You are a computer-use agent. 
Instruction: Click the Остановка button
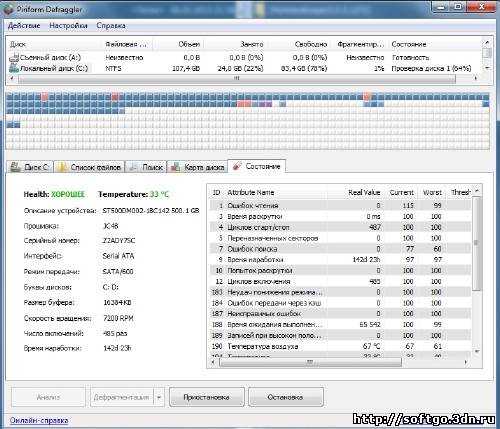285,397
